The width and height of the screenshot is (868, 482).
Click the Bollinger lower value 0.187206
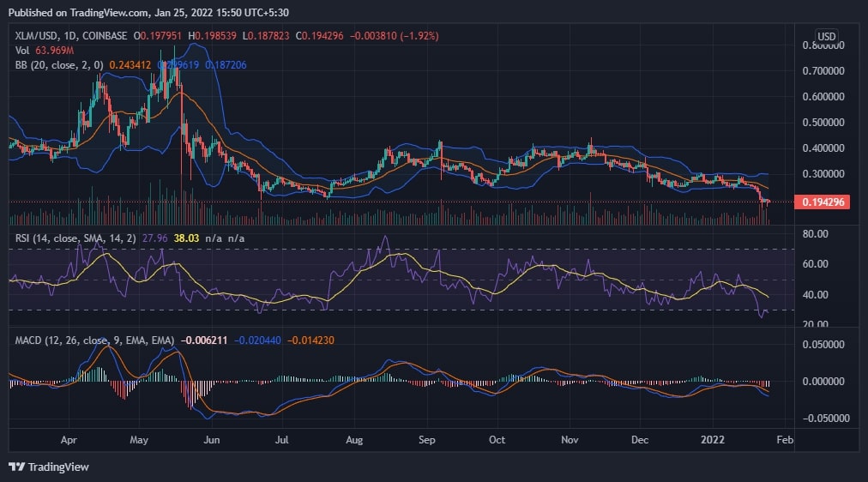point(226,64)
